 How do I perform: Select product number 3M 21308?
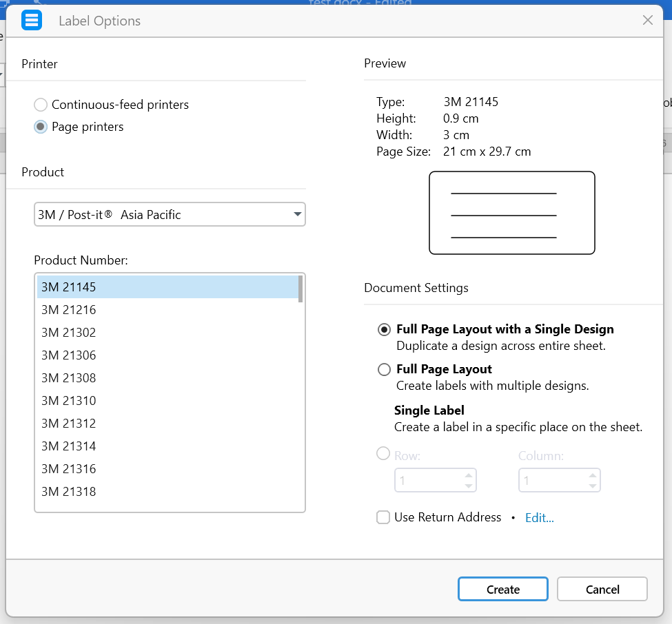click(x=167, y=377)
